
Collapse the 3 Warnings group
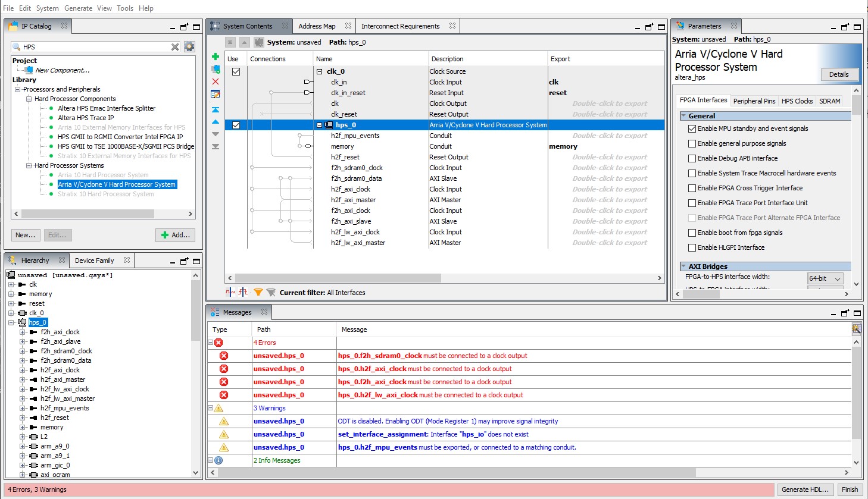210,408
